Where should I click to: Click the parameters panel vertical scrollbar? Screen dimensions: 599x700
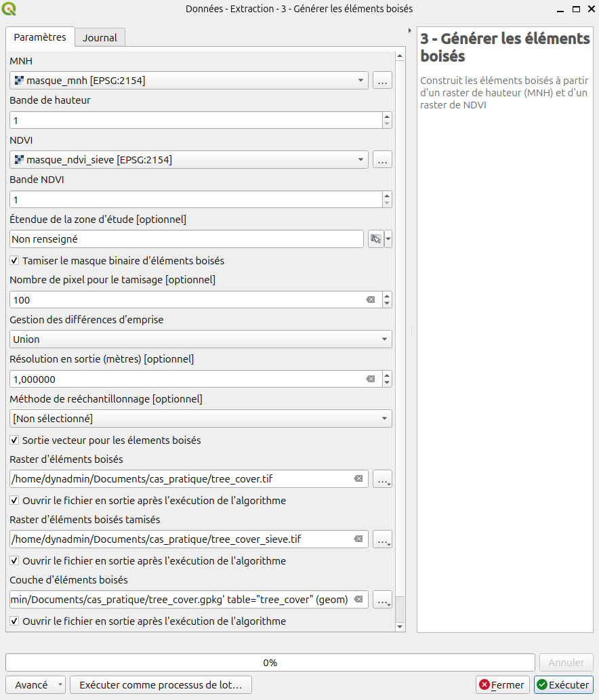click(400, 339)
